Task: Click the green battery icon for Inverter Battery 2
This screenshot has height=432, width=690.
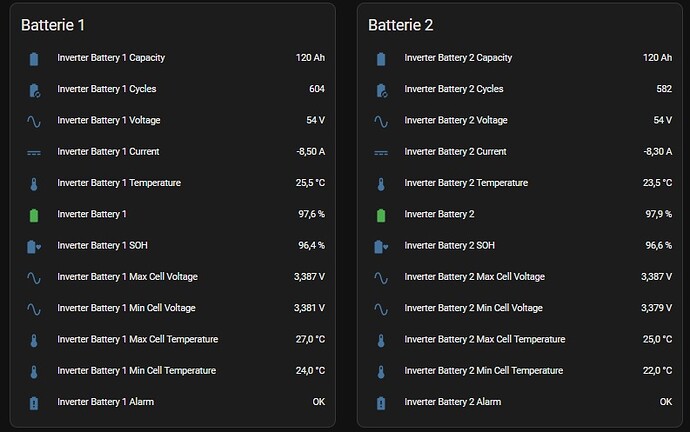Action: pos(381,216)
